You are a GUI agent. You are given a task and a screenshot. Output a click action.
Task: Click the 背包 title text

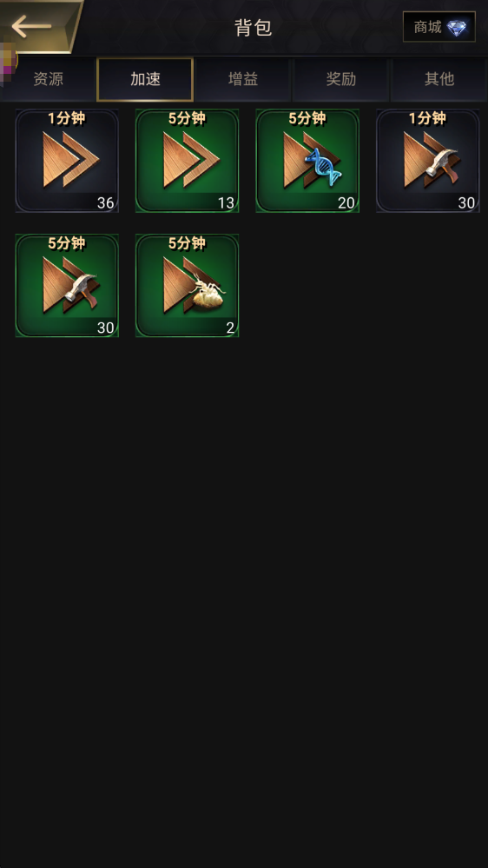coord(253,27)
